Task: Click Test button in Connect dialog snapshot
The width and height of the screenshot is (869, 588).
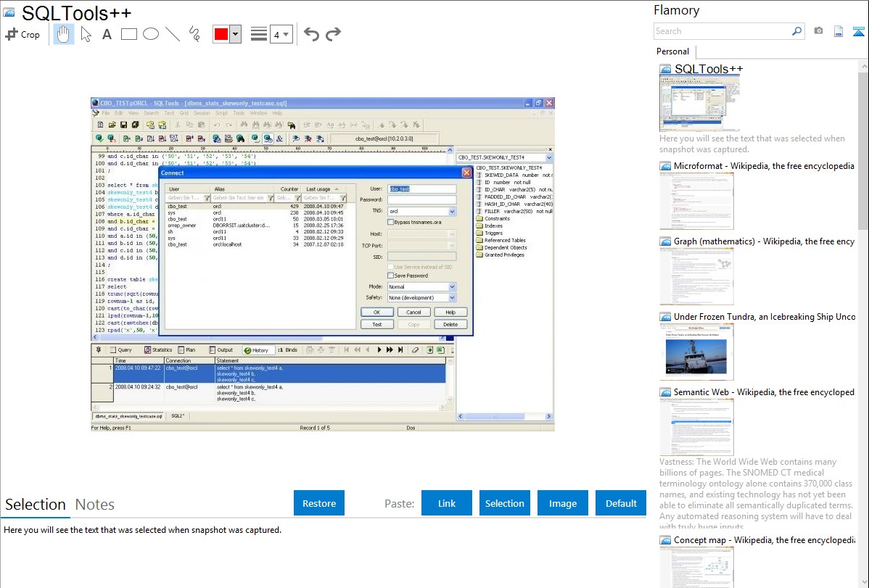Action: (377, 324)
